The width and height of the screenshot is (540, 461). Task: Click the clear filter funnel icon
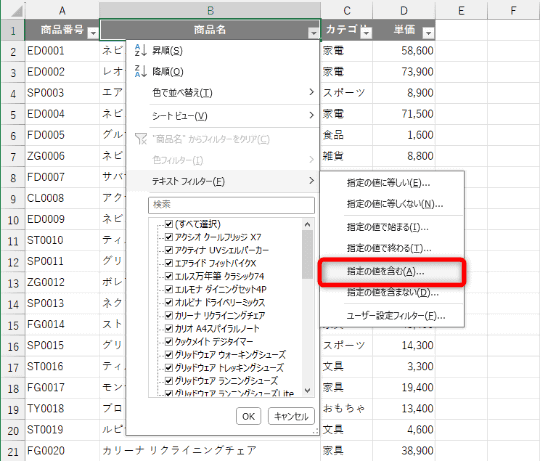(x=141, y=139)
